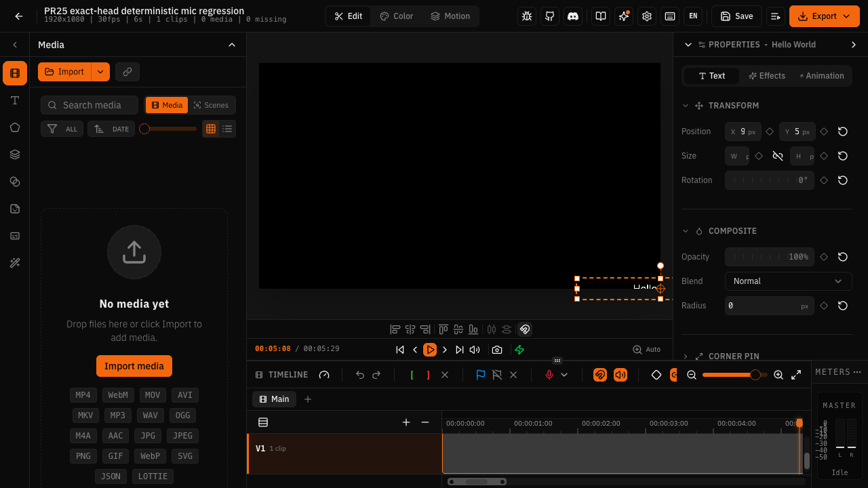Open the captions sidebar icon
This screenshot has width=868, height=488.
pyautogui.click(x=15, y=236)
